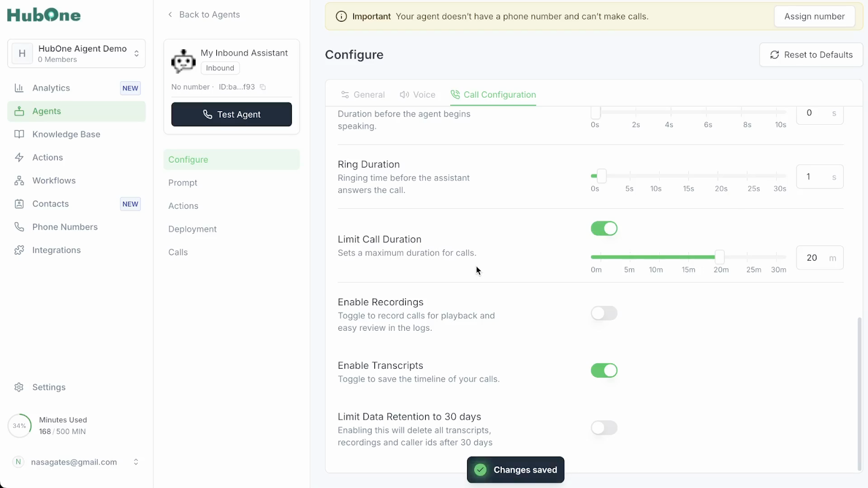Turn on Limit Data Retention toggle
868x488 pixels.
point(604,428)
